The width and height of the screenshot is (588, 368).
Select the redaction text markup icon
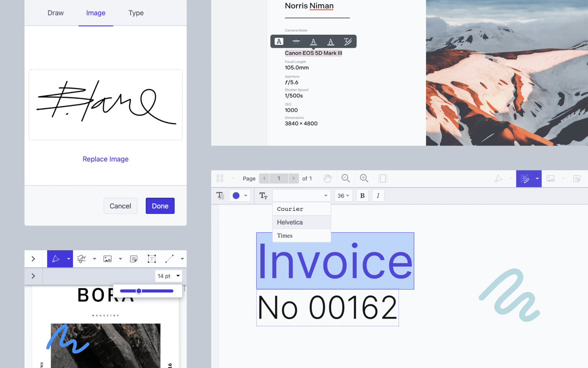coord(348,42)
